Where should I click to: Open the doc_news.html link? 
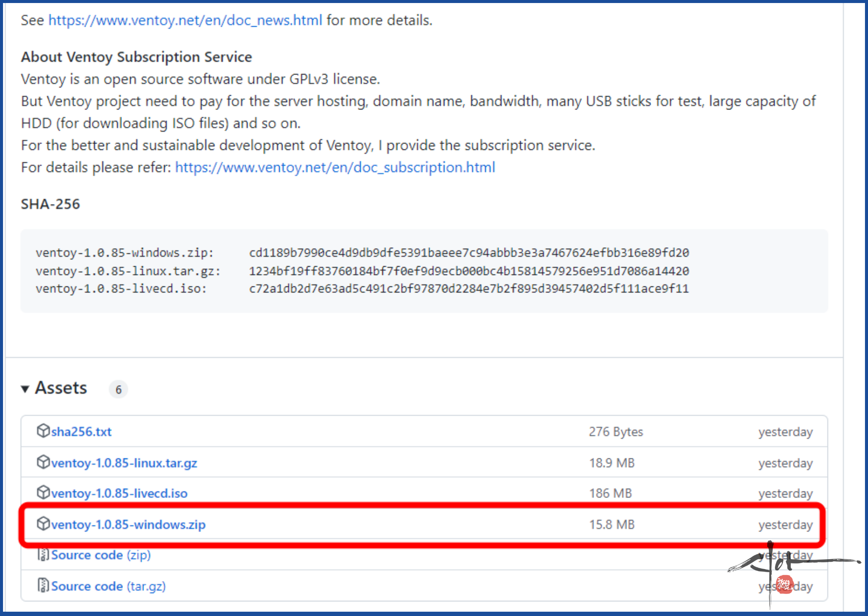tap(185, 20)
